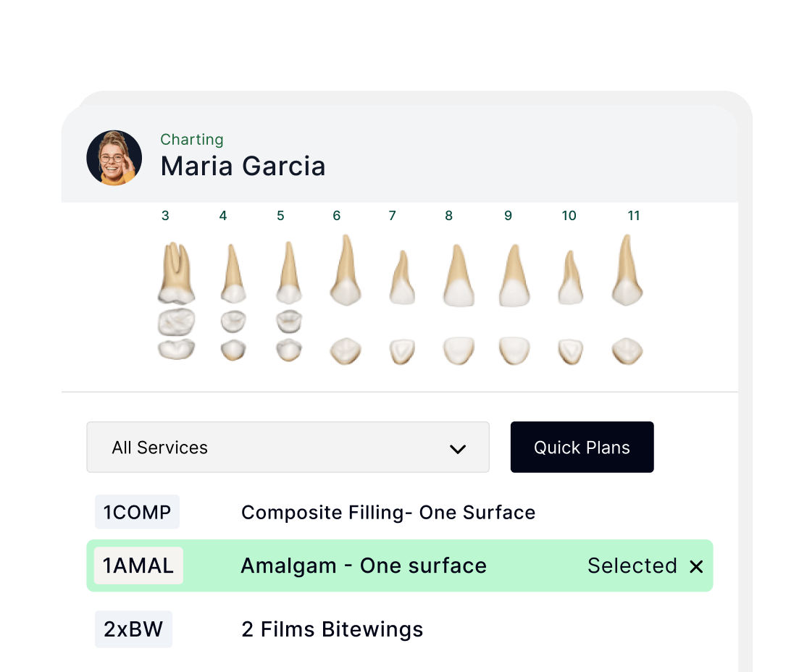Screen dimensions: 799x672
Task: Select tooth 4 bottom crown view
Action: pos(233,350)
